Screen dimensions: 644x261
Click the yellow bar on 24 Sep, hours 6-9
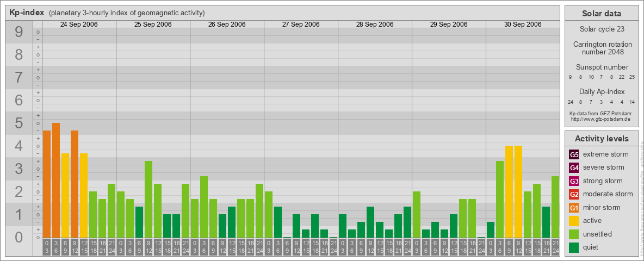tap(65, 195)
